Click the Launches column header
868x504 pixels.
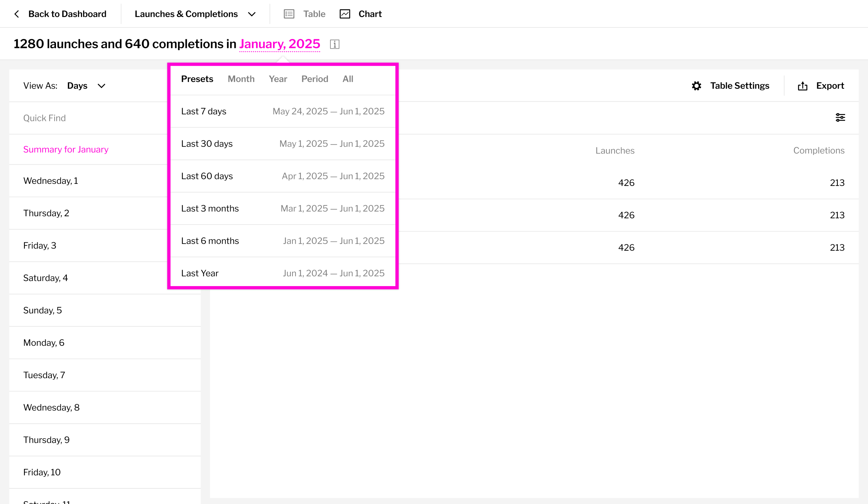615,151
